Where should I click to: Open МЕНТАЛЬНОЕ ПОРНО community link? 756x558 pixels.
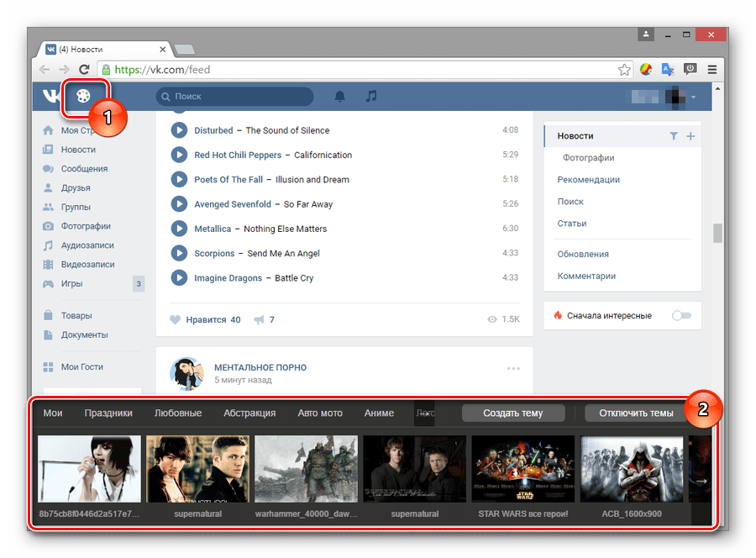click(x=260, y=367)
